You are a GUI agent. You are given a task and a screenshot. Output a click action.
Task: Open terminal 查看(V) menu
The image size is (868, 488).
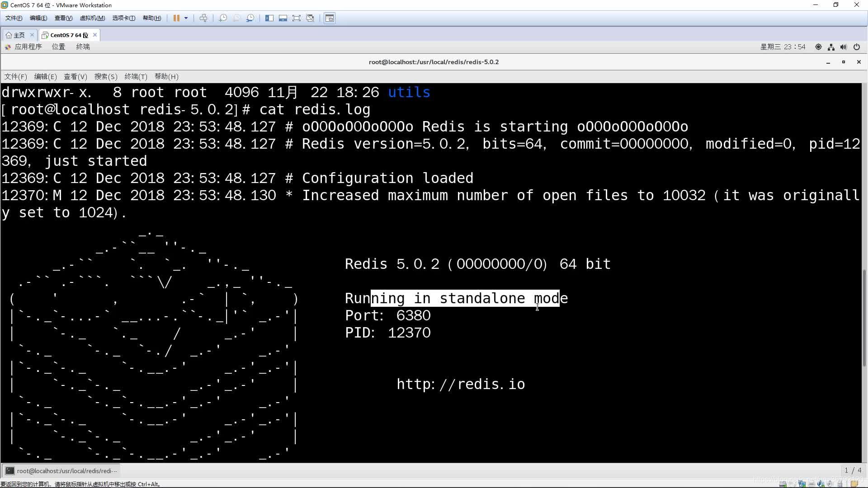(x=75, y=76)
